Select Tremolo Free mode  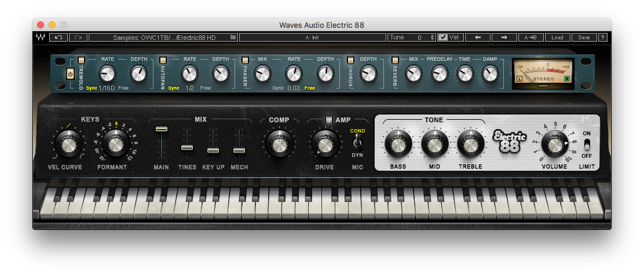coord(123,88)
